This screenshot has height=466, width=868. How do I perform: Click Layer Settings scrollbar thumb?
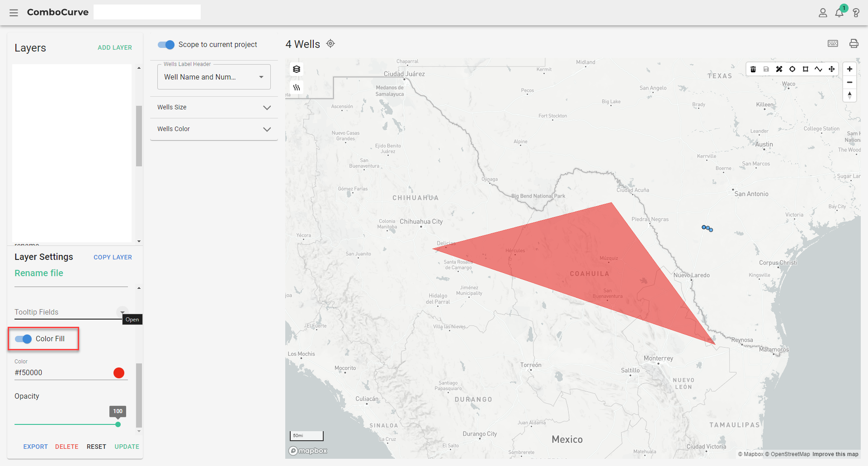coord(139,395)
